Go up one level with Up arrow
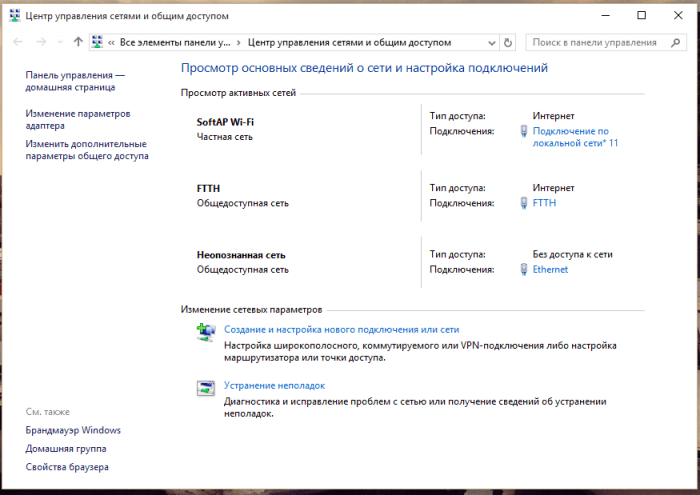700x495 pixels. point(78,43)
